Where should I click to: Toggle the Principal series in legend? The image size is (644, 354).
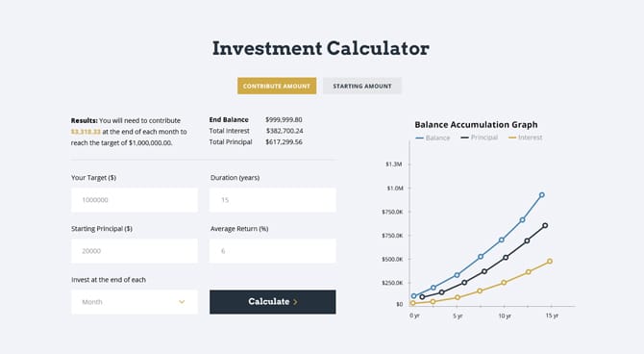(480, 138)
